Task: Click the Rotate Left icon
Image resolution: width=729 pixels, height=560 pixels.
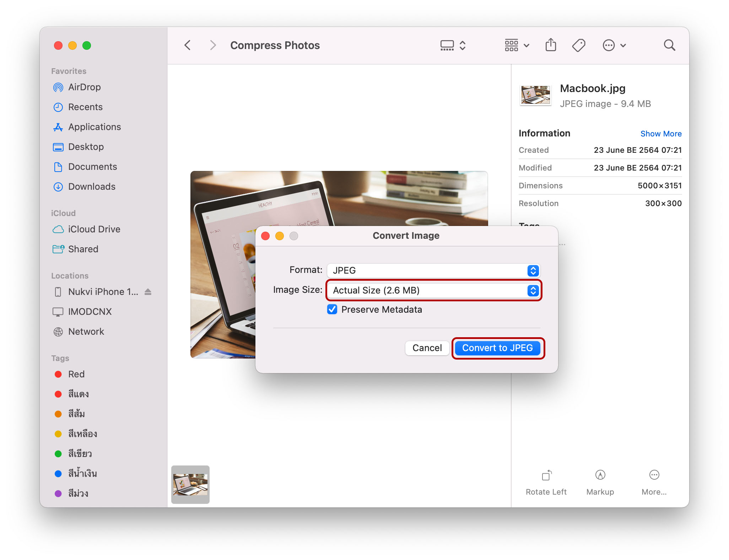Action: 546,475
